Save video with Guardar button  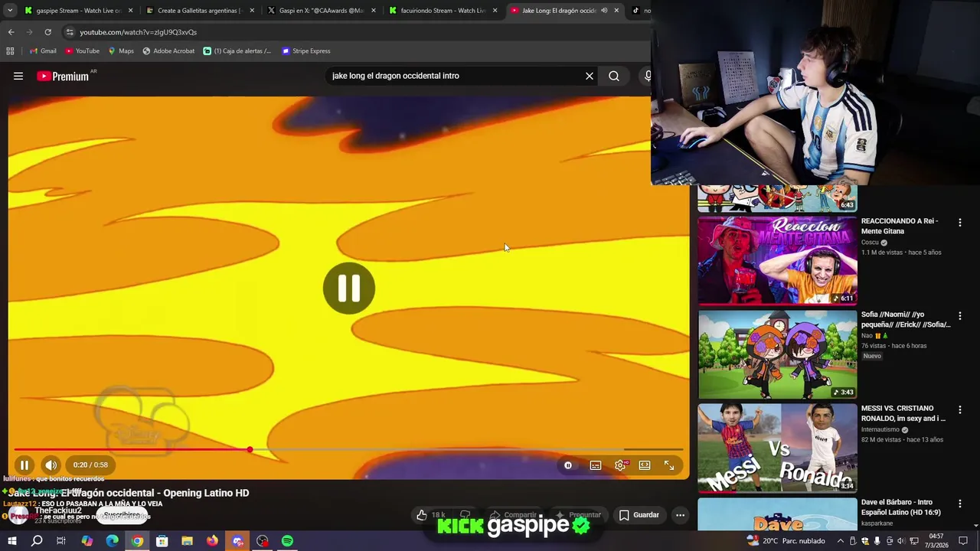tap(639, 515)
